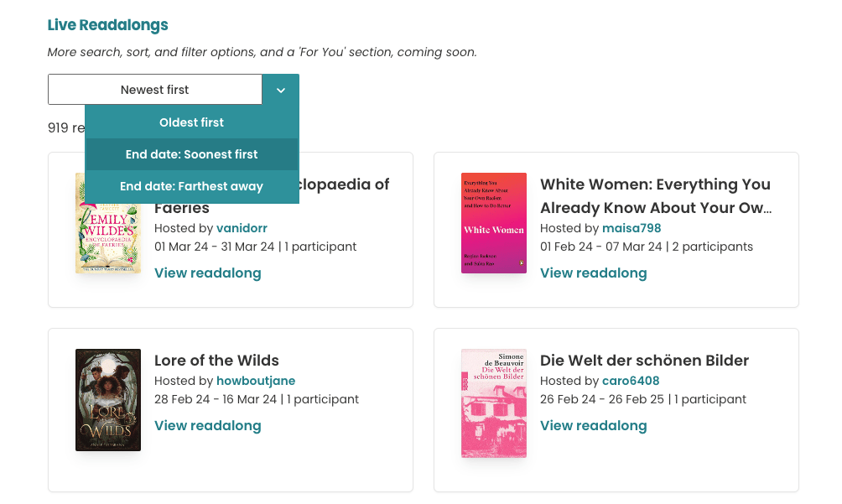This screenshot has width=842, height=504.
Task: Open host profile howboutjane
Action: point(256,381)
